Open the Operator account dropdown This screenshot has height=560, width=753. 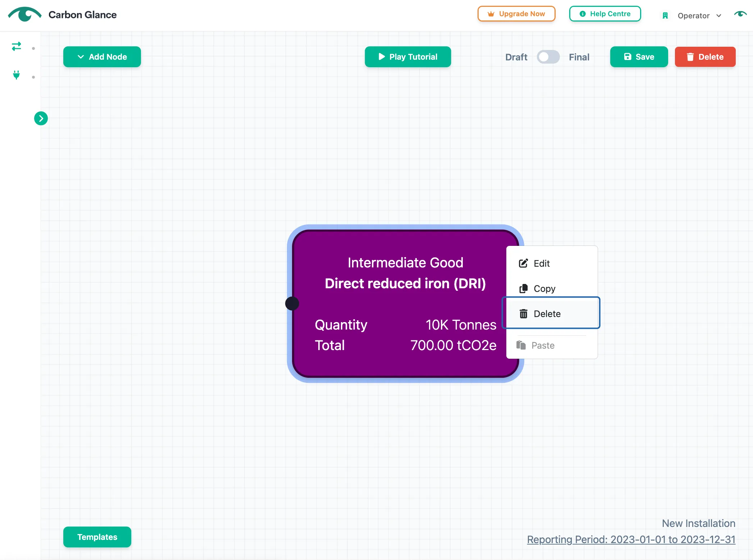699,15
